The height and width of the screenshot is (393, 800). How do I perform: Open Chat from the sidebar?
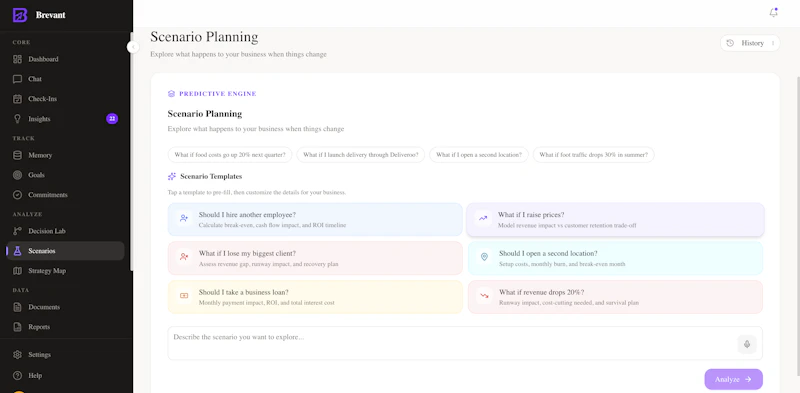pos(65,79)
